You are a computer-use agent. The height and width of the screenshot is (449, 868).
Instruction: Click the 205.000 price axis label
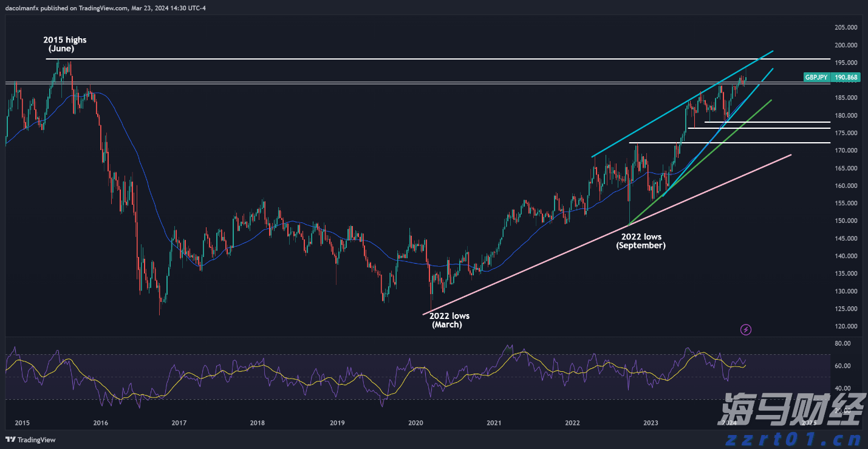(x=846, y=27)
